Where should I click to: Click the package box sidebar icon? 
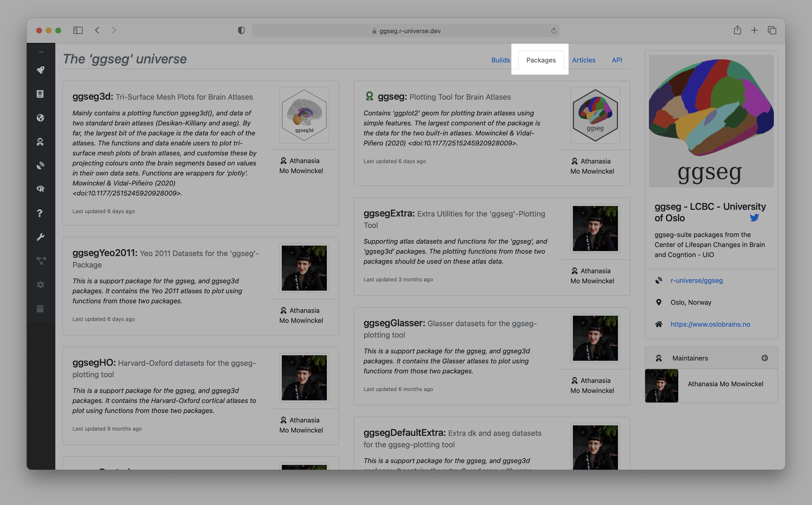(x=40, y=94)
